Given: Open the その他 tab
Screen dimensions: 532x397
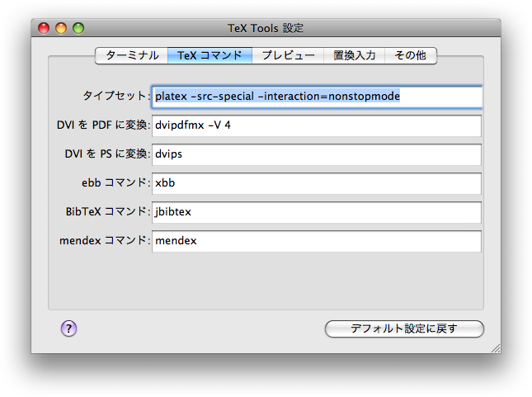Looking at the screenshot, I should point(411,55).
